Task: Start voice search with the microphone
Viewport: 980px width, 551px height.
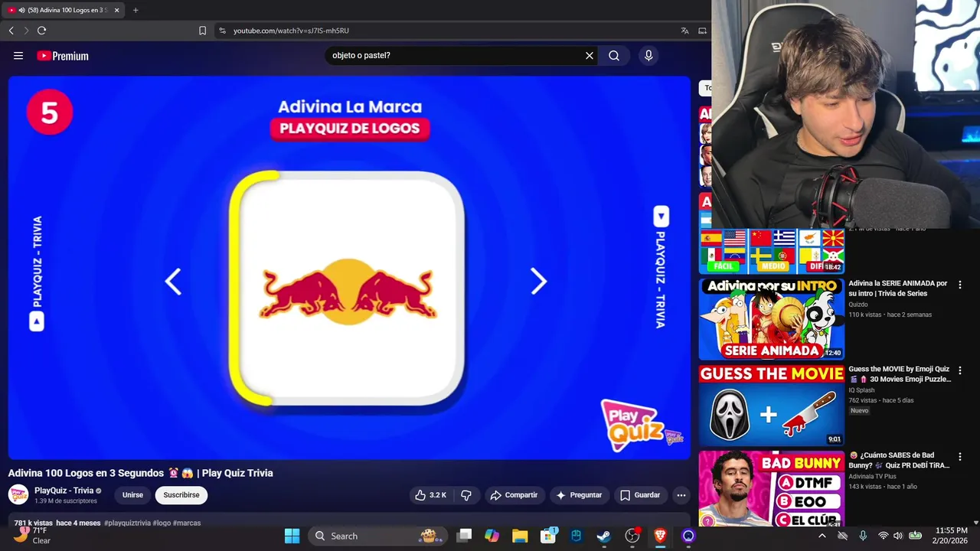Action: (x=648, y=56)
